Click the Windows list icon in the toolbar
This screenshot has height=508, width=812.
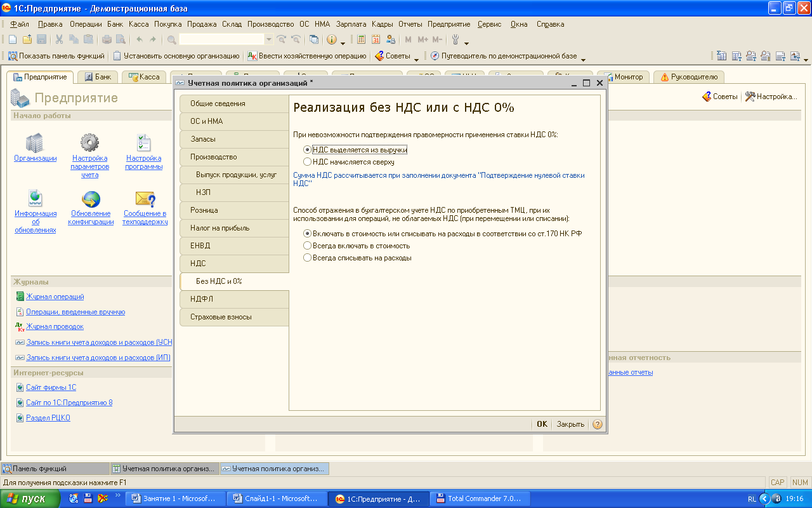coord(314,39)
